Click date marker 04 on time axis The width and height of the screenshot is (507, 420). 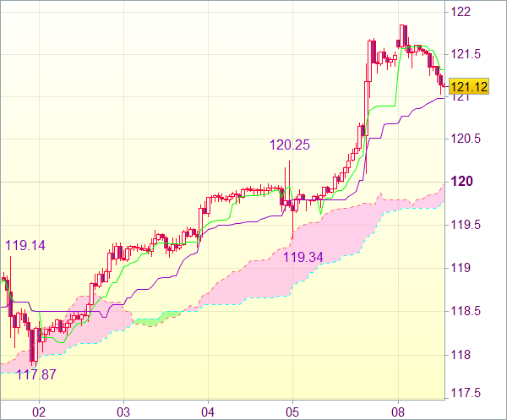(208, 412)
